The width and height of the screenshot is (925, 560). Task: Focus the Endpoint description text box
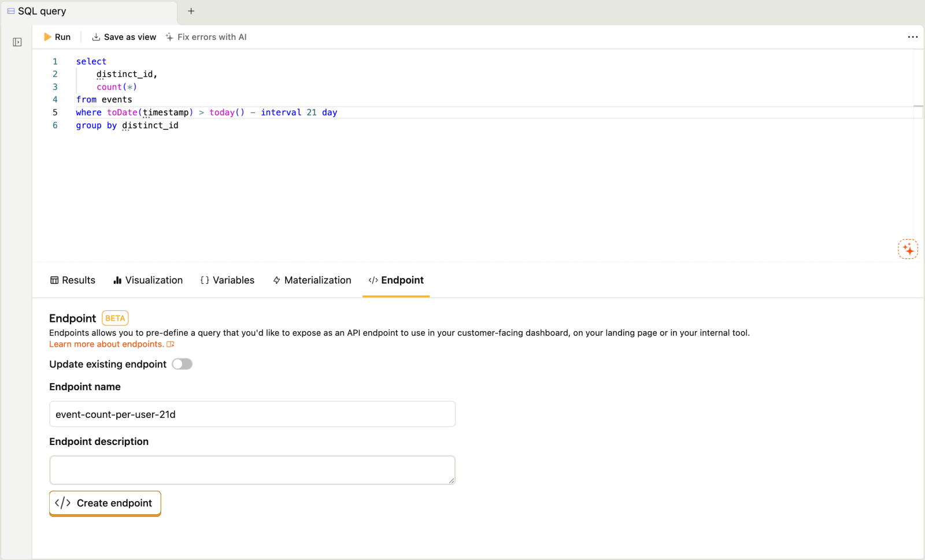click(251, 469)
